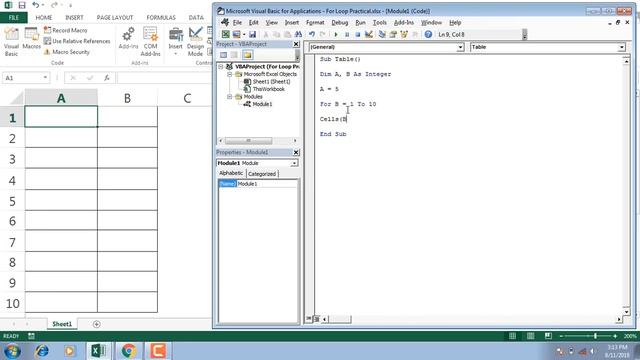Save the VBA project with floppy icon
640x360 pixels.
(x=253, y=35)
